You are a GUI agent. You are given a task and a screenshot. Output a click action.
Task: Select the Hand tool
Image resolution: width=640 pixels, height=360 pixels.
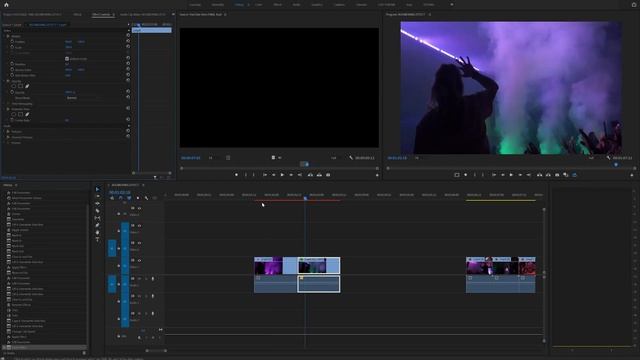click(x=97, y=232)
